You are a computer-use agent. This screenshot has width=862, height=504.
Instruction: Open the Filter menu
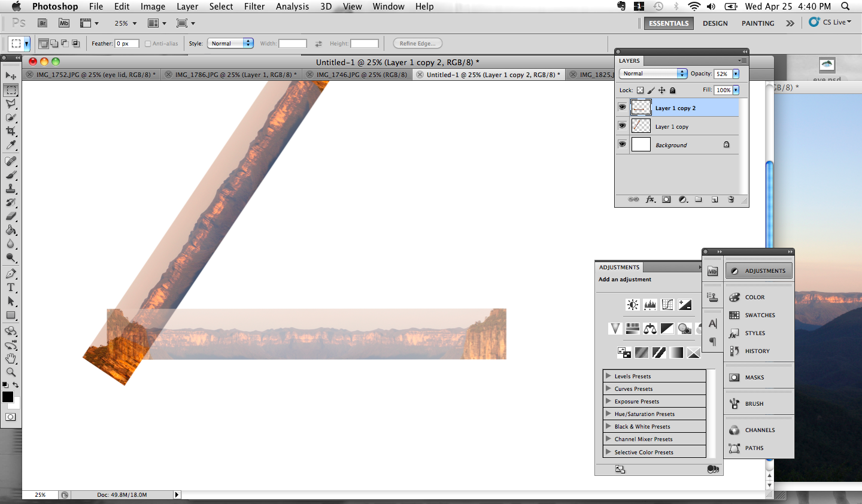click(x=254, y=7)
